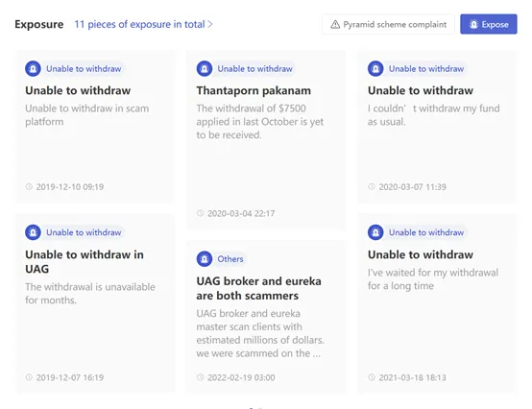Open the post about waiting for withdrawal a long time

(x=433, y=279)
